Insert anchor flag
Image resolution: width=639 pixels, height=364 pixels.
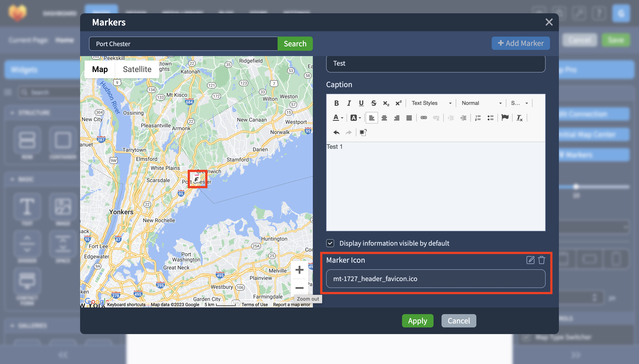pyautogui.click(x=505, y=117)
